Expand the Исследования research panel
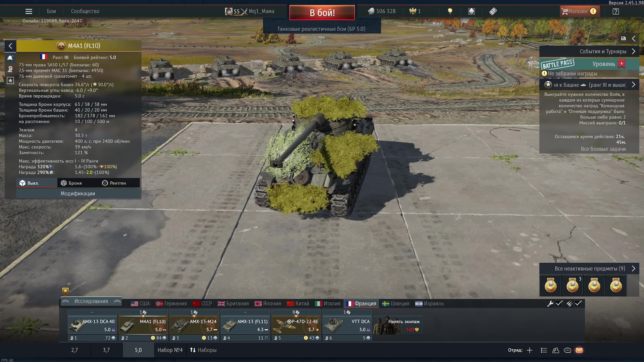The width and height of the screenshot is (644, 362). [91, 301]
